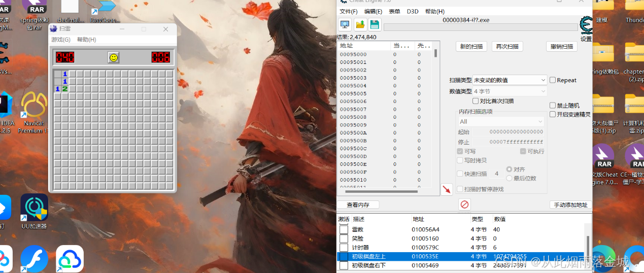The width and height of the screenshot is (644, 273).
Task: Select the 对齐 radio button
Action: [x=509, y=169]
